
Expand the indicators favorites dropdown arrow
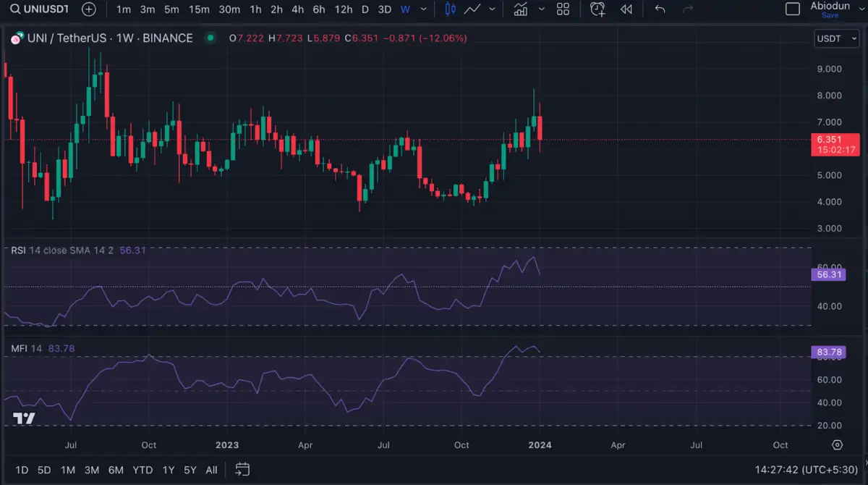[x=542, y=9]
